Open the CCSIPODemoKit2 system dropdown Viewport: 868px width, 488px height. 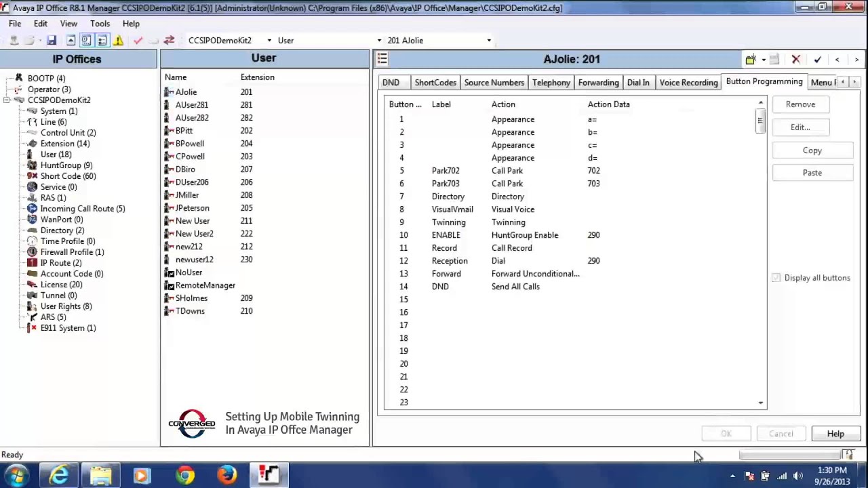[x=269, y=41]
